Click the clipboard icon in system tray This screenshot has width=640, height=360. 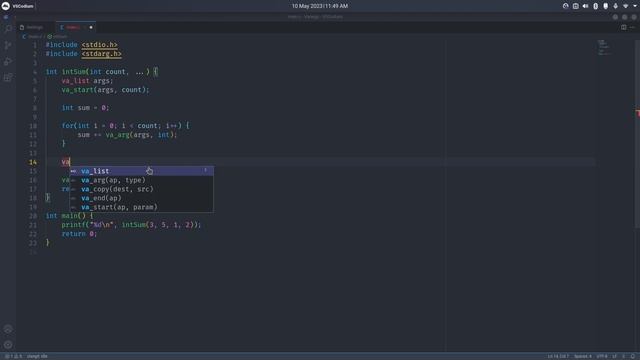point(576,6)
